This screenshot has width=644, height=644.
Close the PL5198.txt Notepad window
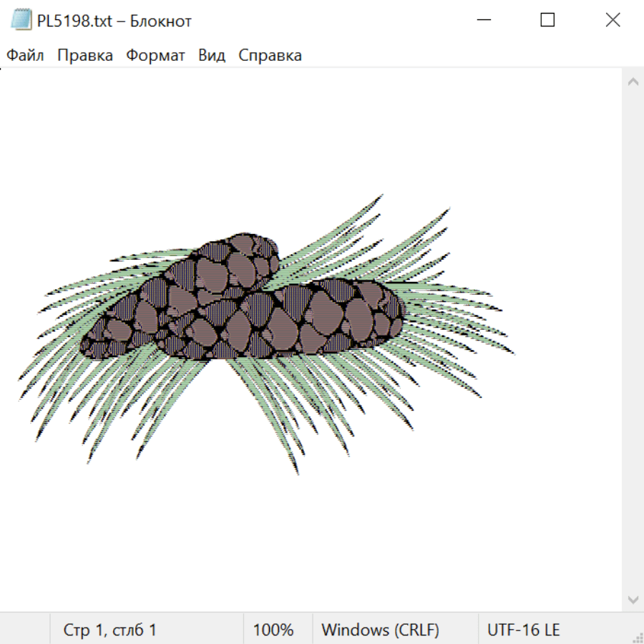click(x=613, y=20)
